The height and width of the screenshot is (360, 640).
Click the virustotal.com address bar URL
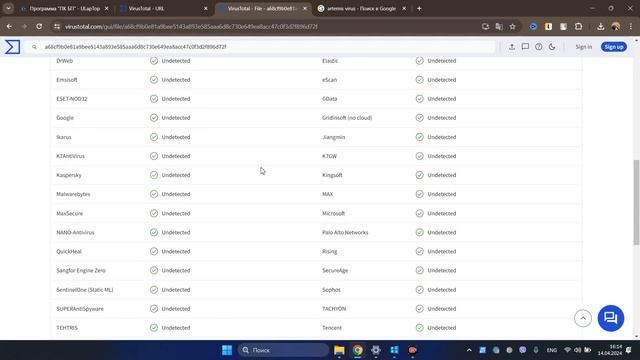tap(191, 27)
